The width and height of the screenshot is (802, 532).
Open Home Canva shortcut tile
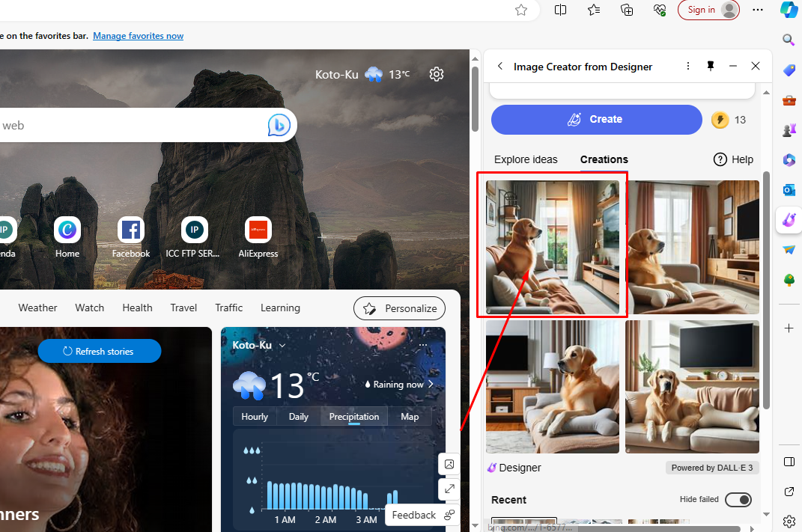point(67,238)
